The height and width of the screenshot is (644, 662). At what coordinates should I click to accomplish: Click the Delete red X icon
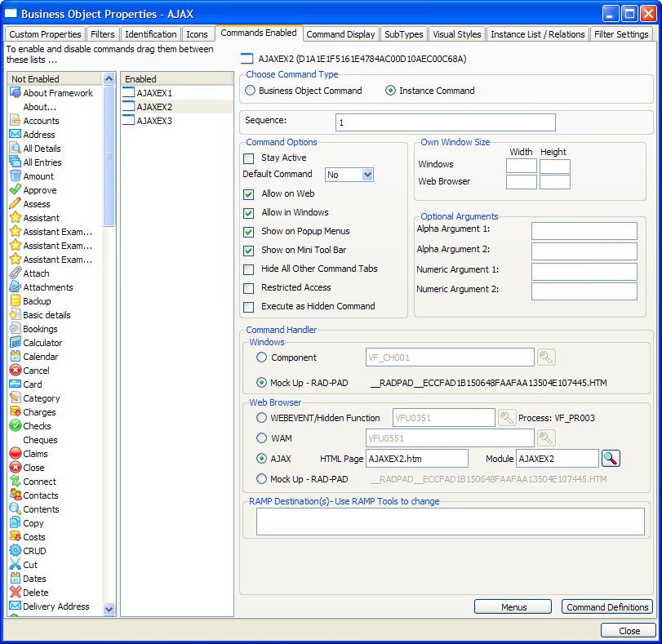[x=16, y=593]
